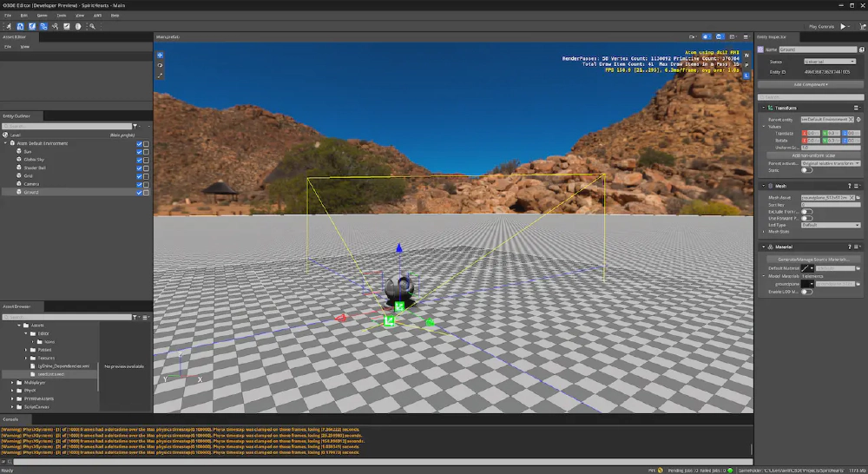Click the Entity Outliner search field

[65, 126]
